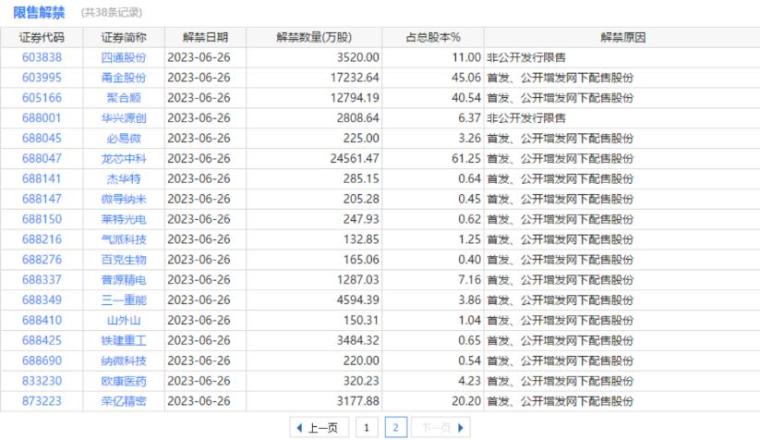The width and height of the screenshot is (760, 440).
Task: Sort by 解禁数量(万股) column header
Action: (x=312, y=37)
